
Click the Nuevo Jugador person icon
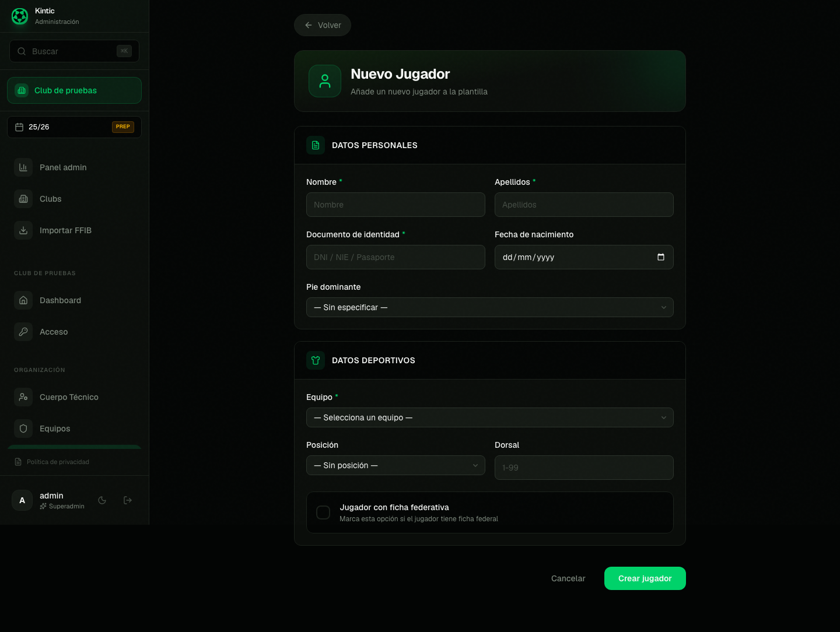pyautogui.click(x=325, y=81)
